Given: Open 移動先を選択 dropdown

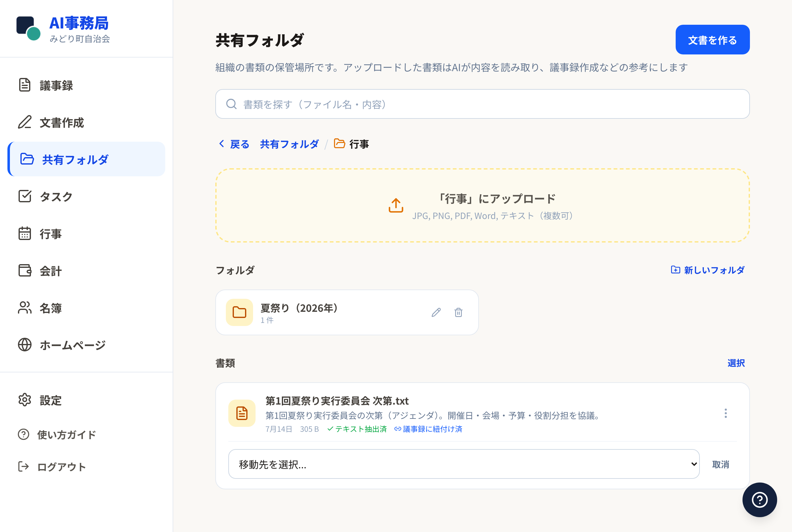Looking at the screenshot, I should click(464, 464).
